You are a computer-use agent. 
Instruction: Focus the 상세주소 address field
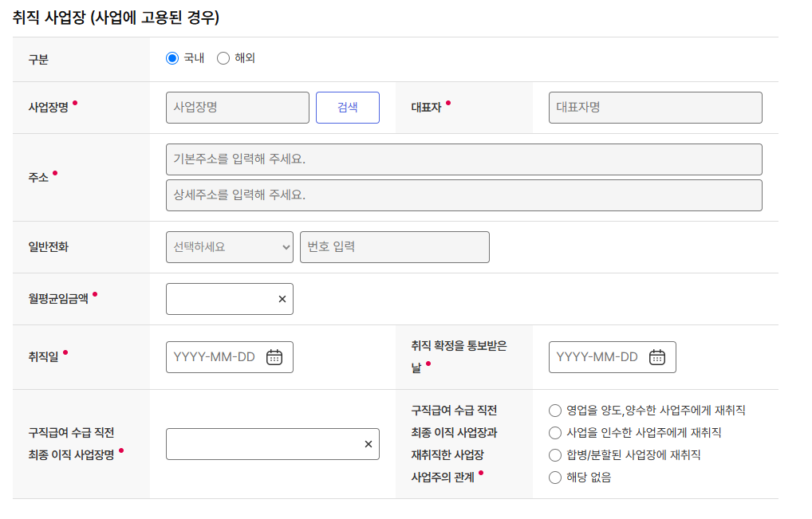pyautogui.click(x=464, y=195)
